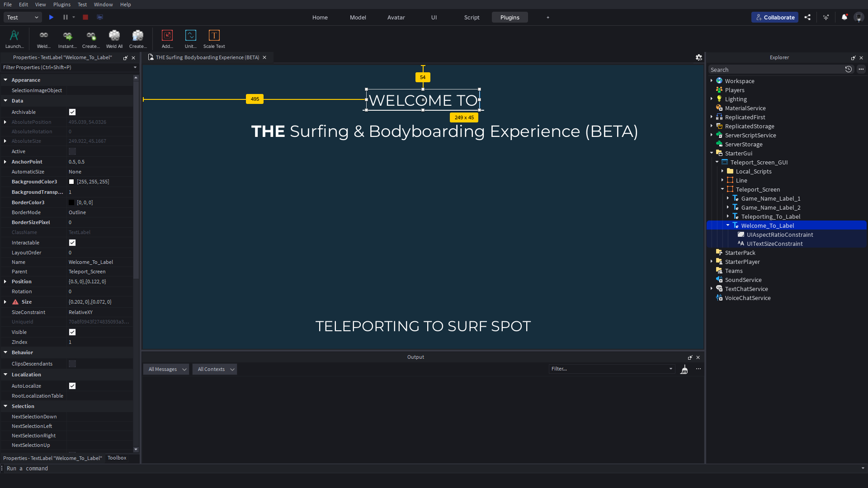Expand the AnchorPoint property

click(5, 162)
